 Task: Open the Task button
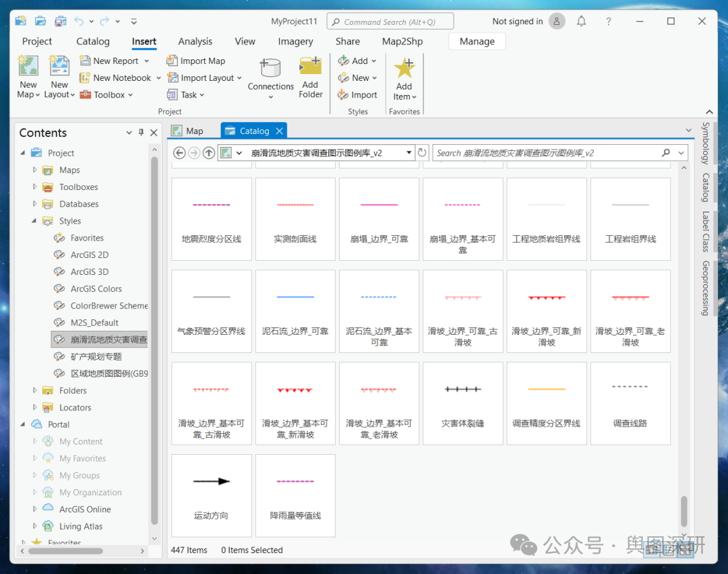click(x=186, y=95)
